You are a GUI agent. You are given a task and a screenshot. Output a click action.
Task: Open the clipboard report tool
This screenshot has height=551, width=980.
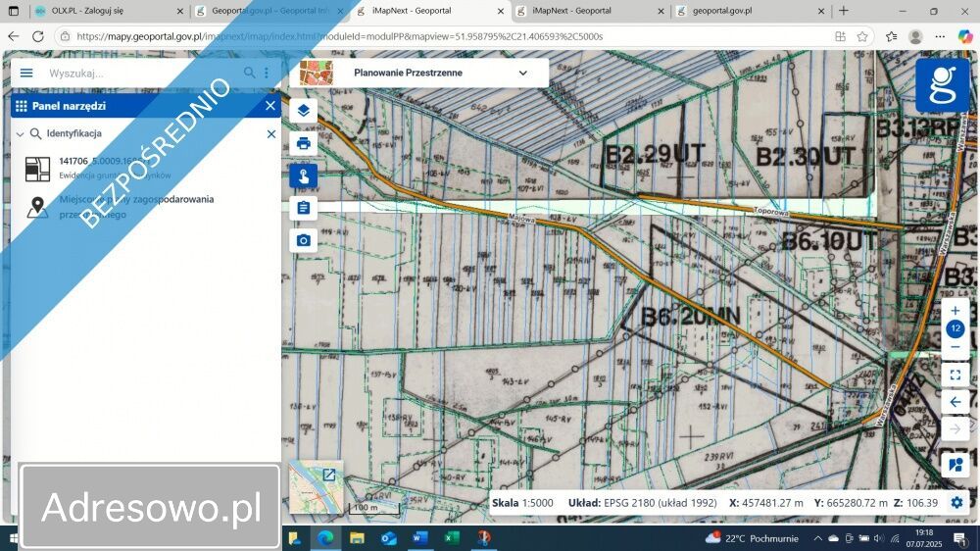point(303,208)
